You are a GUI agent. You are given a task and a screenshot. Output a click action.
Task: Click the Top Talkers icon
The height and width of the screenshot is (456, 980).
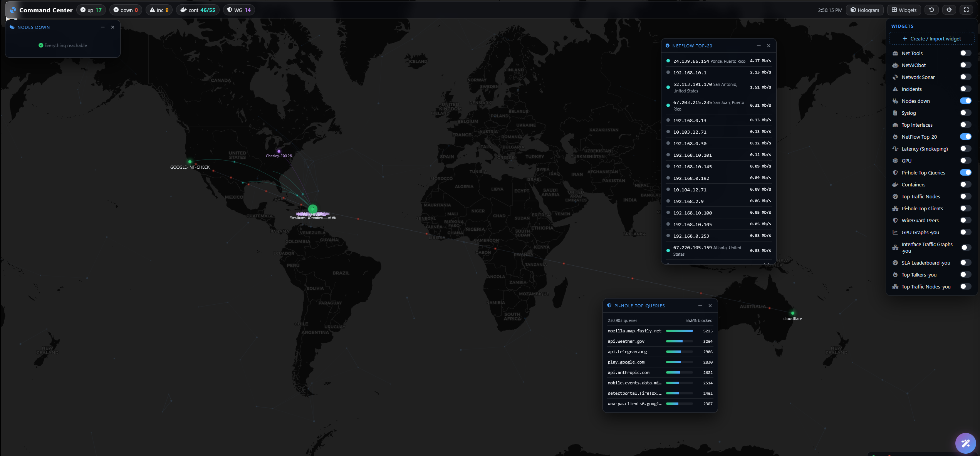click(895, 275)
